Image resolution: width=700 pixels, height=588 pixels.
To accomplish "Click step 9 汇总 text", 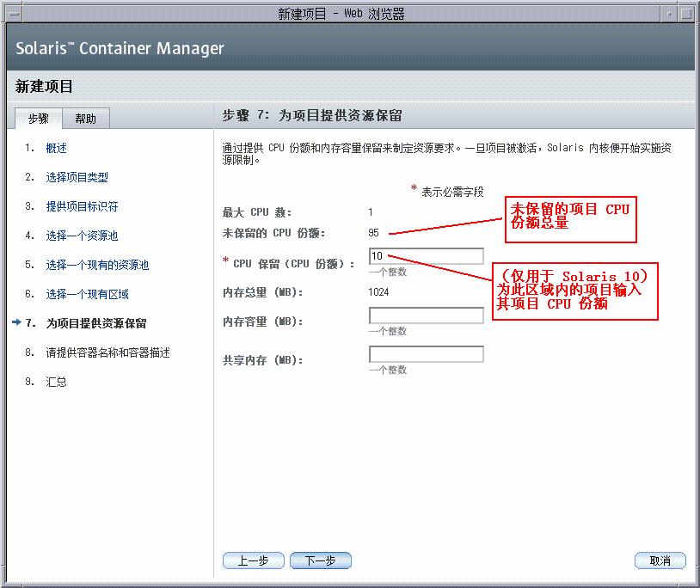I will coord(56,382).
